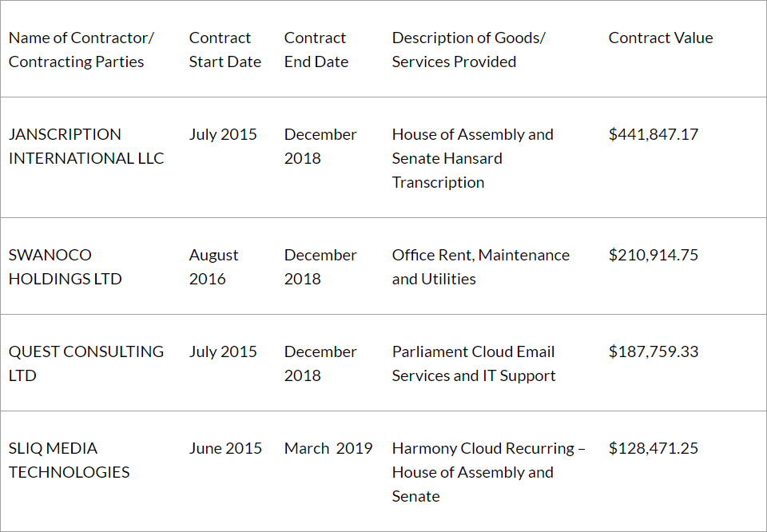Click the $187,759.33 contract value
Screen dimensions: 767x532
(x=653, y=351)
